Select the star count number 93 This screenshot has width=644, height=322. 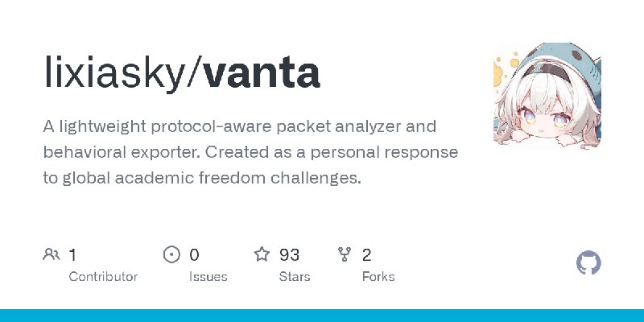tap(289, 255)
